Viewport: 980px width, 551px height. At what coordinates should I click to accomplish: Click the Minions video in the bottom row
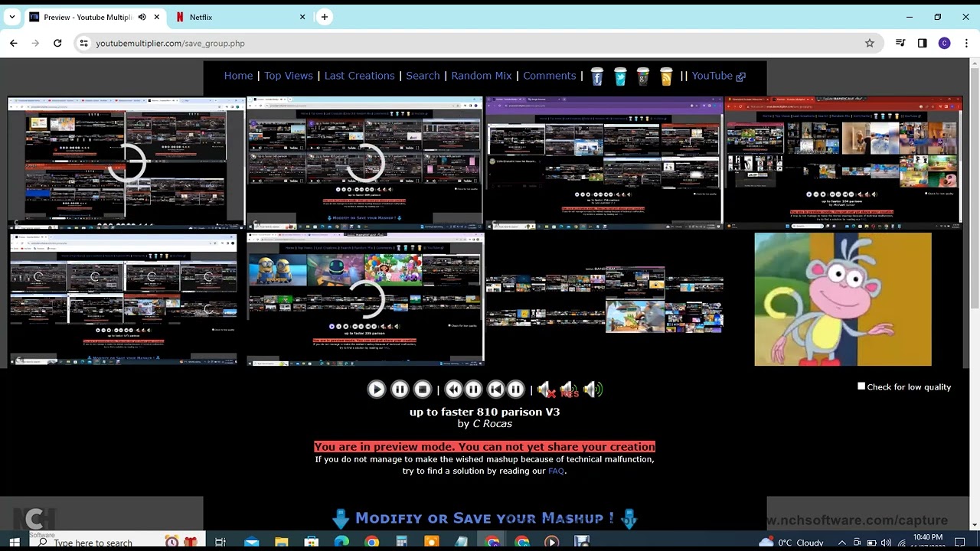coord(364,299)
